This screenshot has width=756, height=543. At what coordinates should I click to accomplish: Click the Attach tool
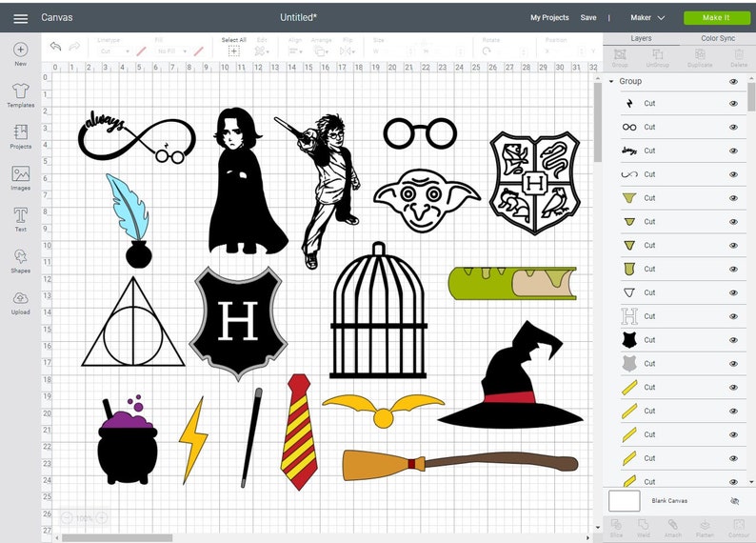click(673, 528)
